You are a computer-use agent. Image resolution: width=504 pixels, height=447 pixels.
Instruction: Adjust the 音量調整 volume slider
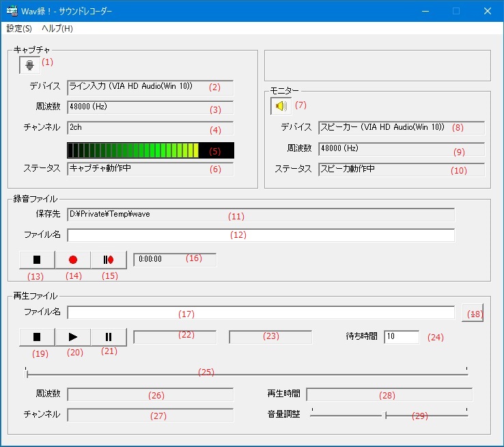tap(389, 414)
